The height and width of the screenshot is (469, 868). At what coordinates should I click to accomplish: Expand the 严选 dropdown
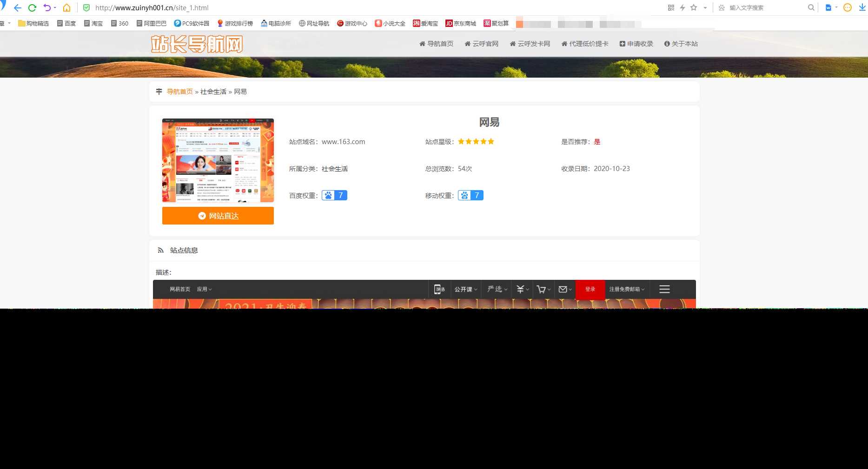click(496, 289)
